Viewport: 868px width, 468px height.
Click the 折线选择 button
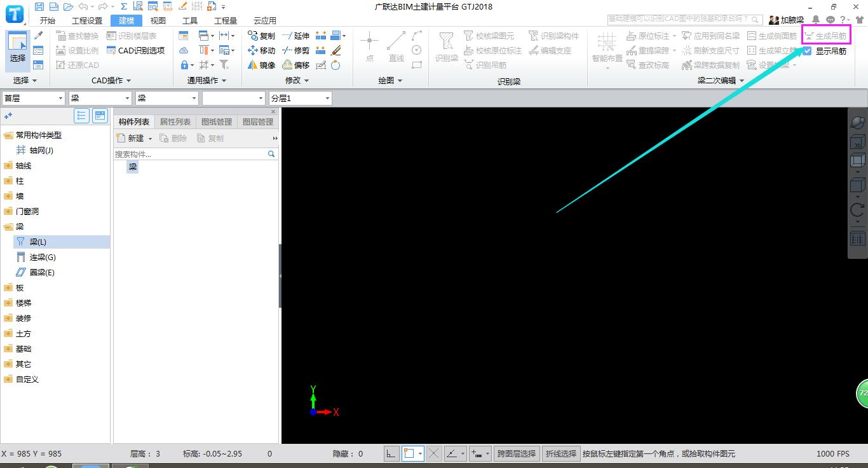[561, 453]
